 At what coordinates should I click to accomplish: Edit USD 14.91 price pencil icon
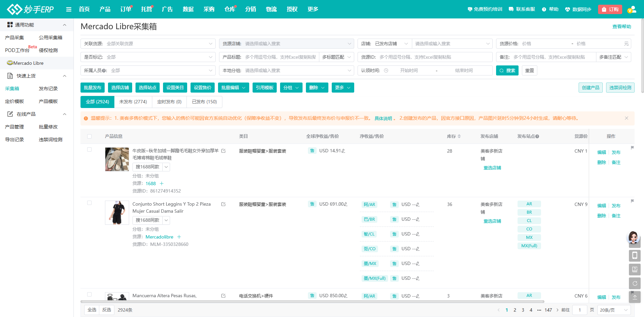pyautogui.click(x=343, y=151)
